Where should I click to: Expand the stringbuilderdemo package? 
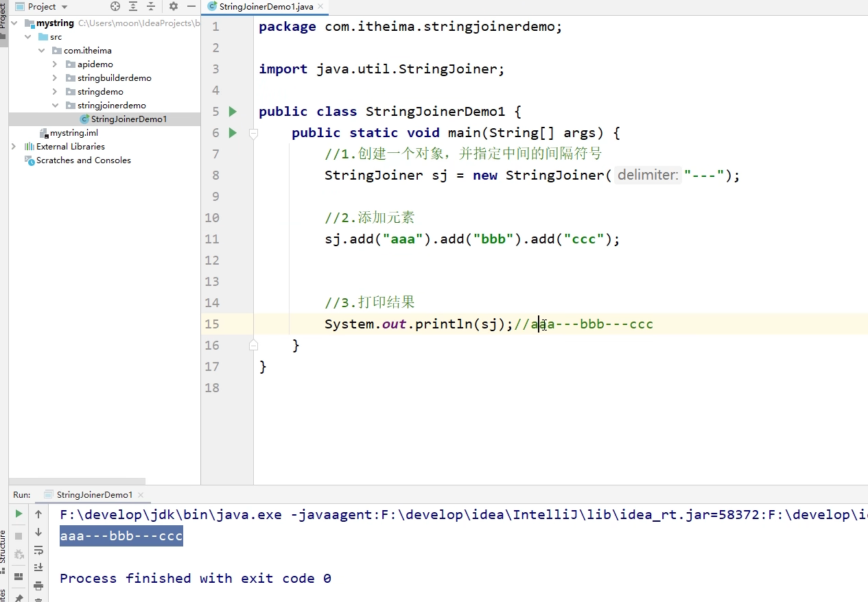(55, 78)
